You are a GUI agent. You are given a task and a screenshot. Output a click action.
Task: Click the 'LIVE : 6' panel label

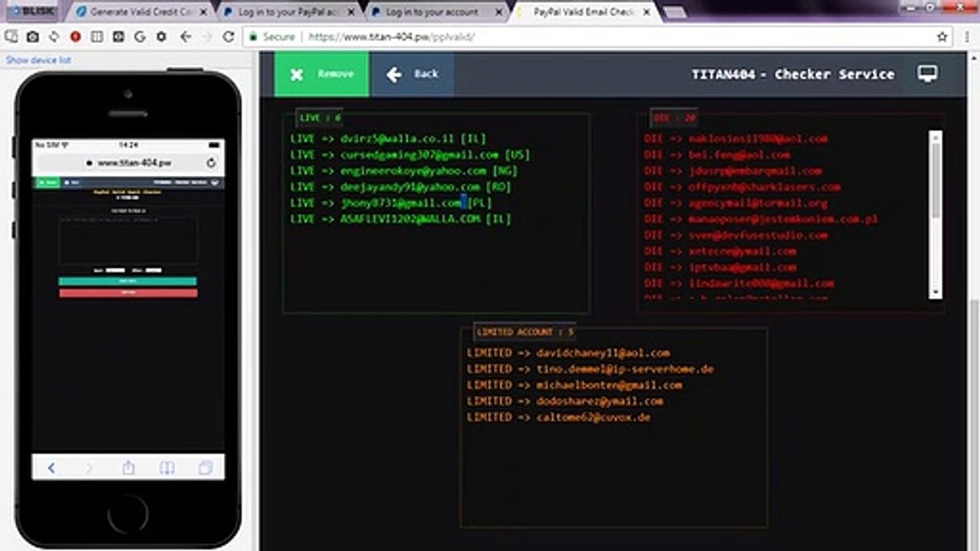tap(321, 118)
